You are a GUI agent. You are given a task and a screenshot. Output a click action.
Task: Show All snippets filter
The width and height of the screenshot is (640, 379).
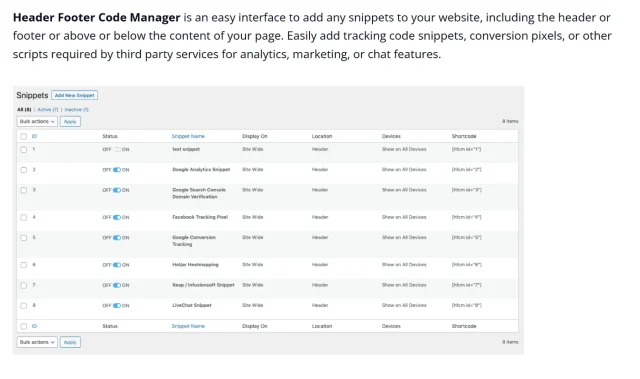[x=24, y=109]
